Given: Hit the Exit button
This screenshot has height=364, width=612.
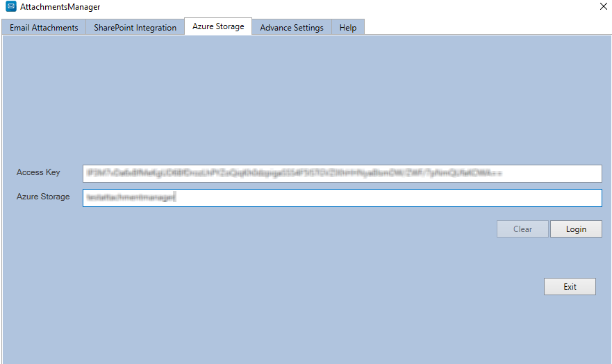Looking at the screenshot, I should click(570, 287).
